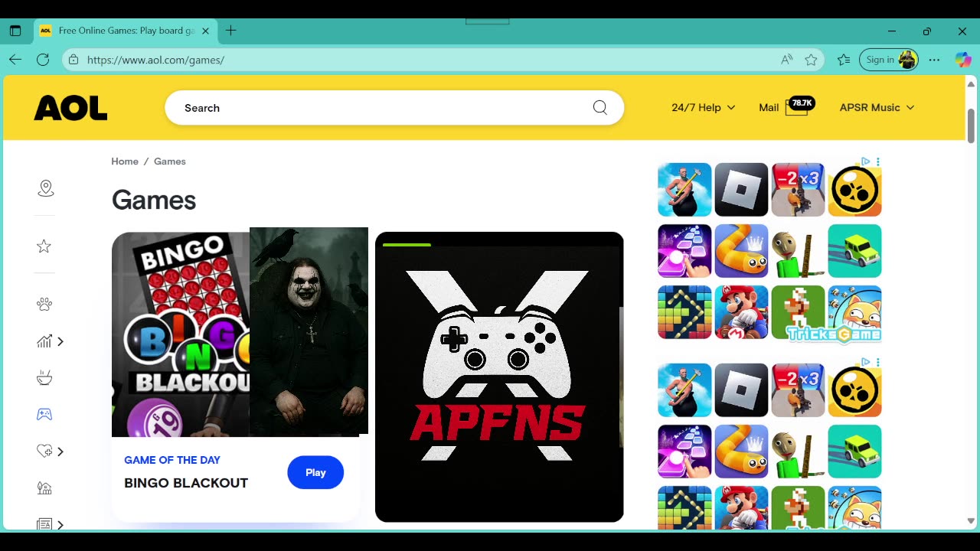Activate the Read aloud icon in address bar
This screenshot has height=551, width=980.
click(x=786, y=60)
